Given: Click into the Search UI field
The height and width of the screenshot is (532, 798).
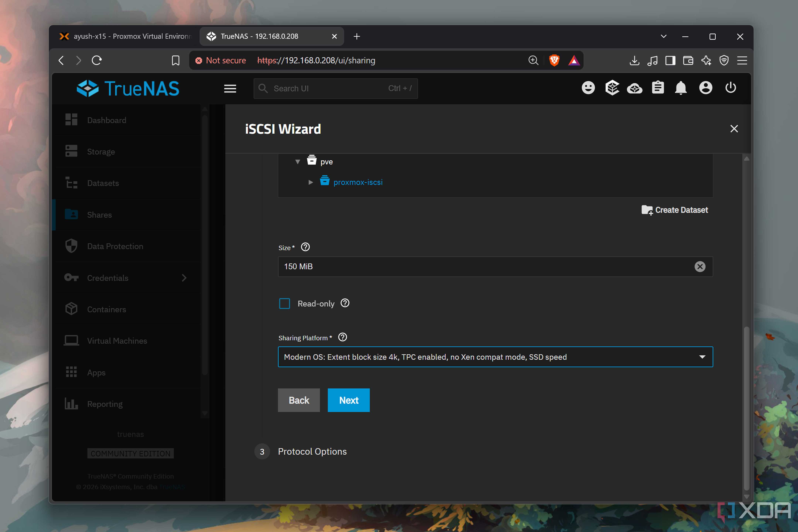Looking at the screenshot, I should pos(336,88).
